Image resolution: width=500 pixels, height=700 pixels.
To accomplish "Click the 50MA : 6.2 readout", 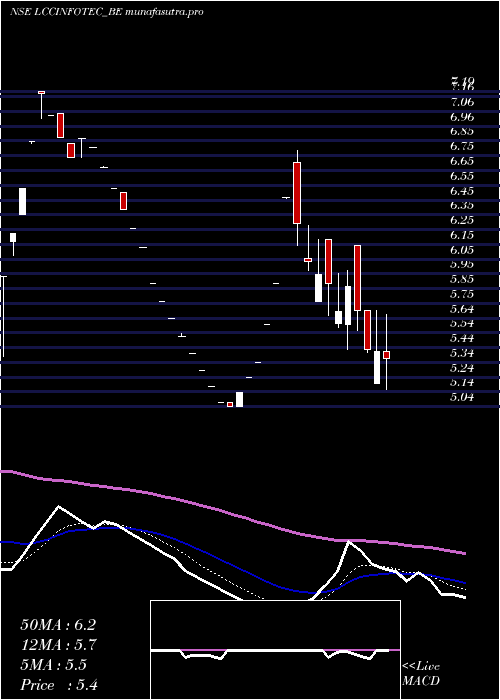I will pos(58,625).
